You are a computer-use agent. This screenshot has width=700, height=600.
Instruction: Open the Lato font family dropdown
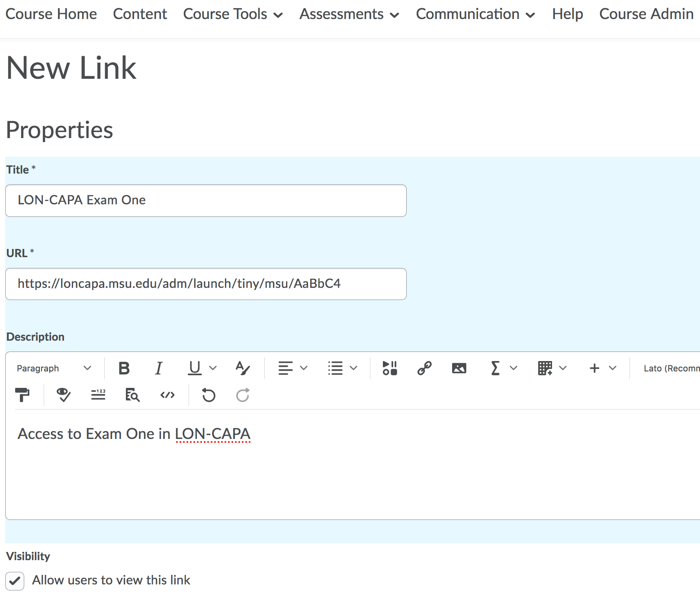pos(671,368)
